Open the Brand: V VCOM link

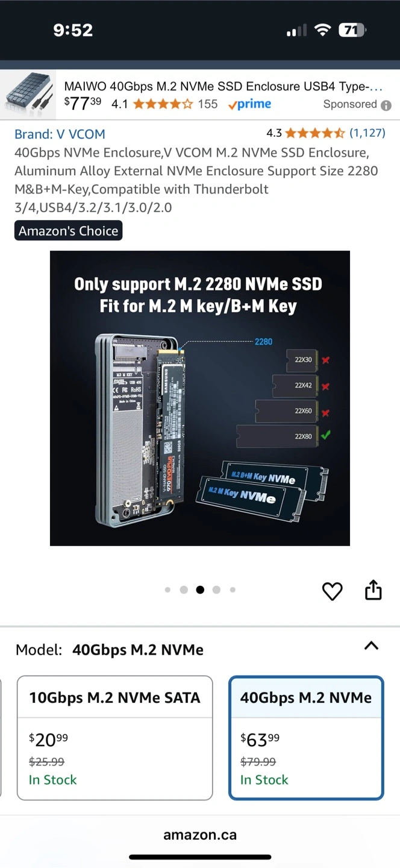click(60, 134)
